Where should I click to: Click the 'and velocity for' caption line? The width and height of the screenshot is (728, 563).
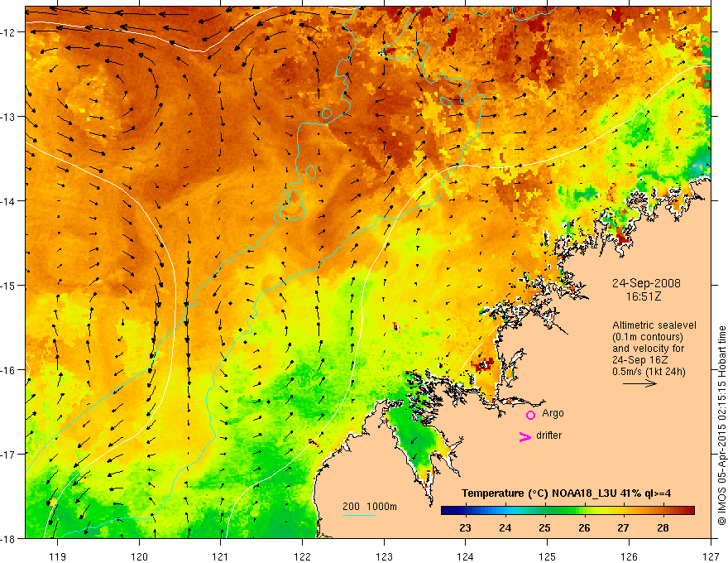coord(648,349)
